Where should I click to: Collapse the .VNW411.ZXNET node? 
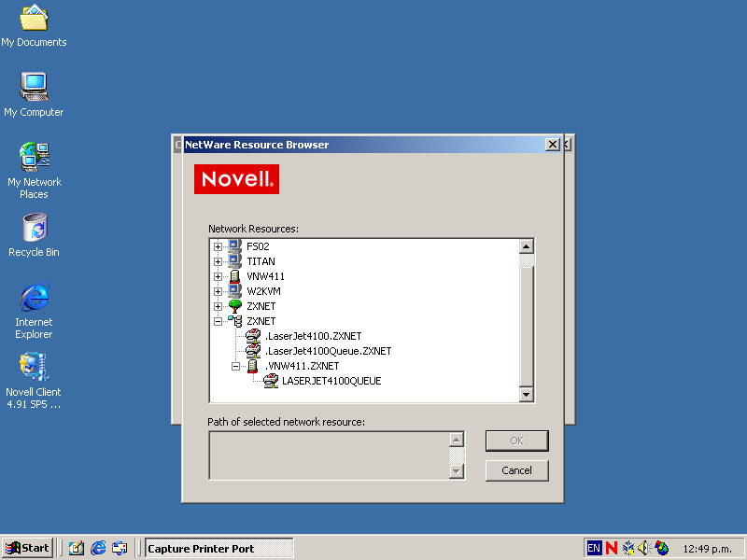coord(235,366)
